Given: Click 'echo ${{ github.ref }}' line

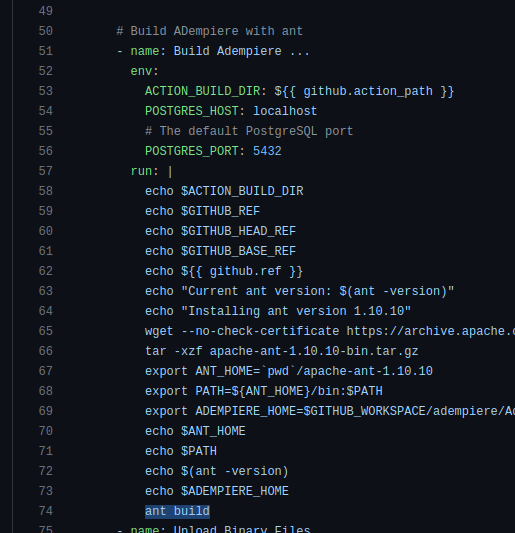Looking at the screenshot, I should pos(224,271).
